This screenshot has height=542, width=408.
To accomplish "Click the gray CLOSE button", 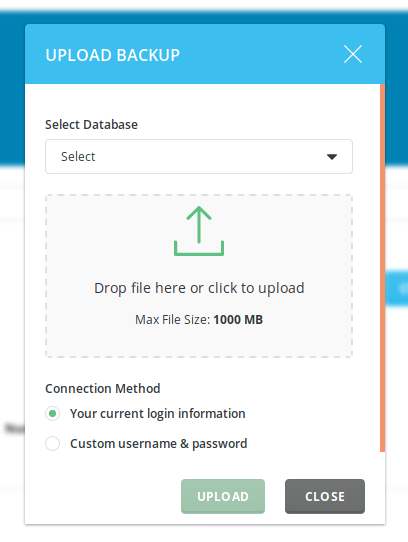I will click(x=325, y=496).
